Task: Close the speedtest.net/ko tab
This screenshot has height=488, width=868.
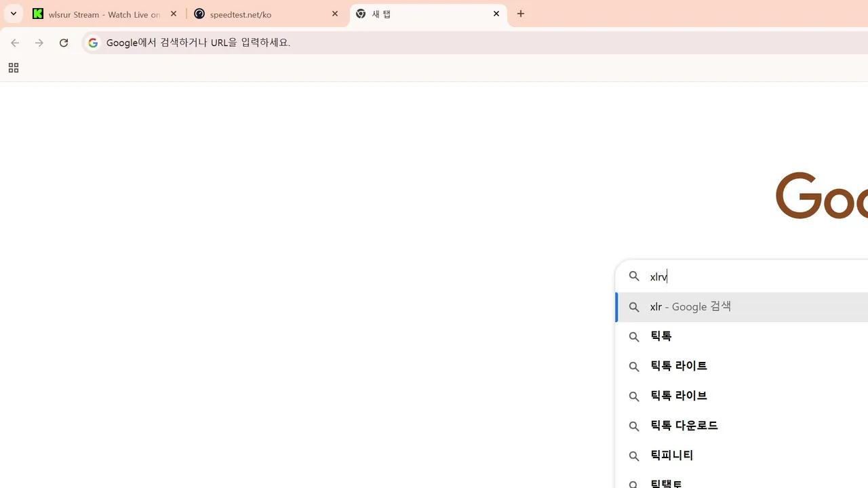Action: pos(335,14)
